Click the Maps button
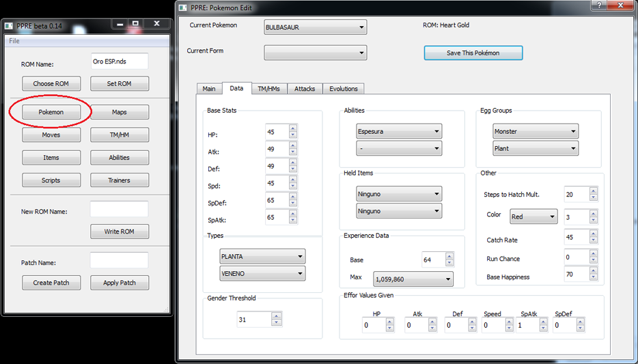638x364 pixels. click(120, 112)
